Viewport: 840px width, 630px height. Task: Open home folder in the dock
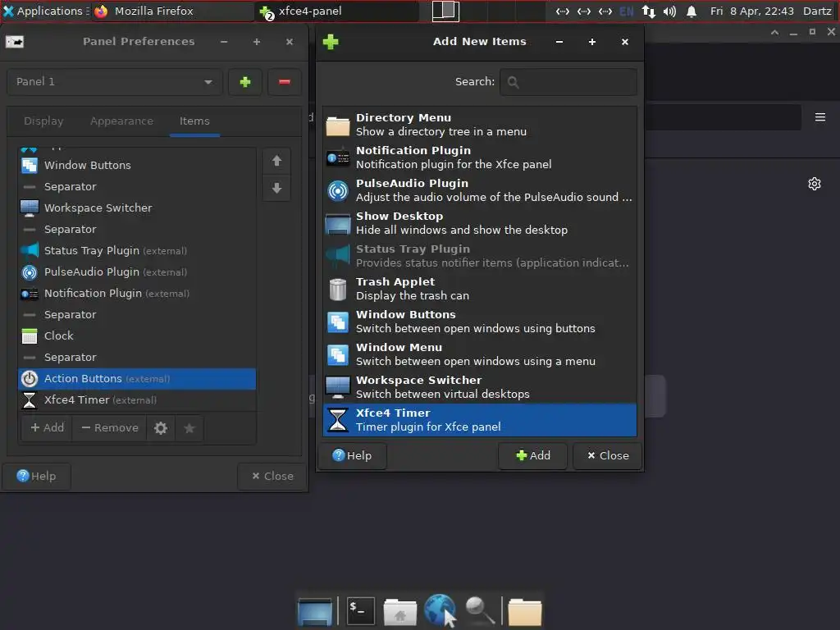tap(400, 612)
